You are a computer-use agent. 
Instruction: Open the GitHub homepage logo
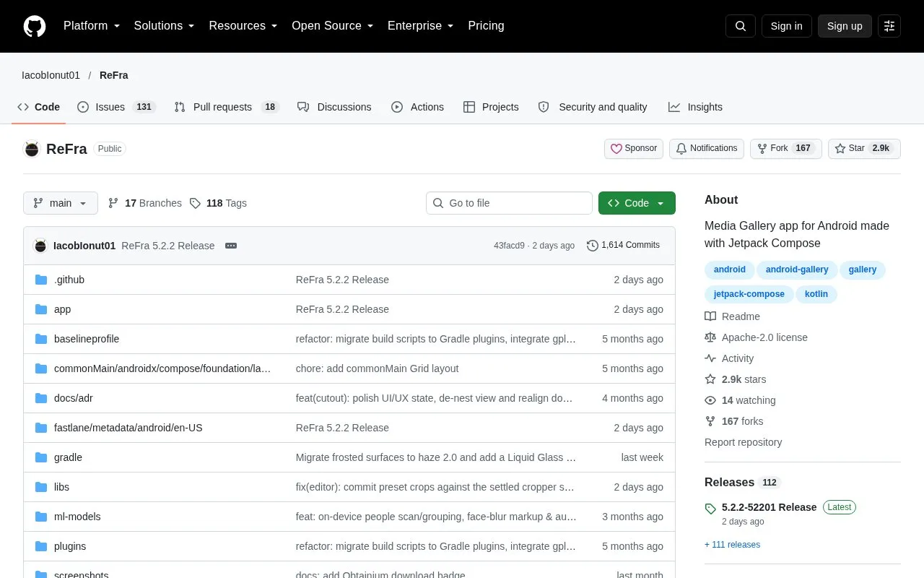[x=35, y=26]
